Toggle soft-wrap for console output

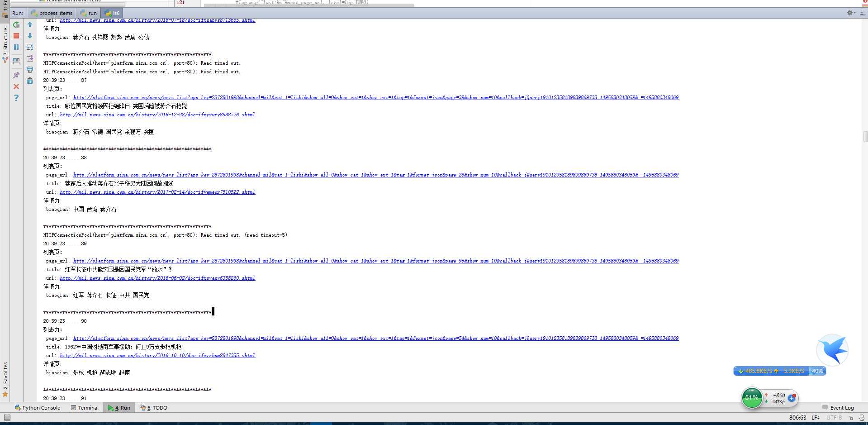click(30, 47)
